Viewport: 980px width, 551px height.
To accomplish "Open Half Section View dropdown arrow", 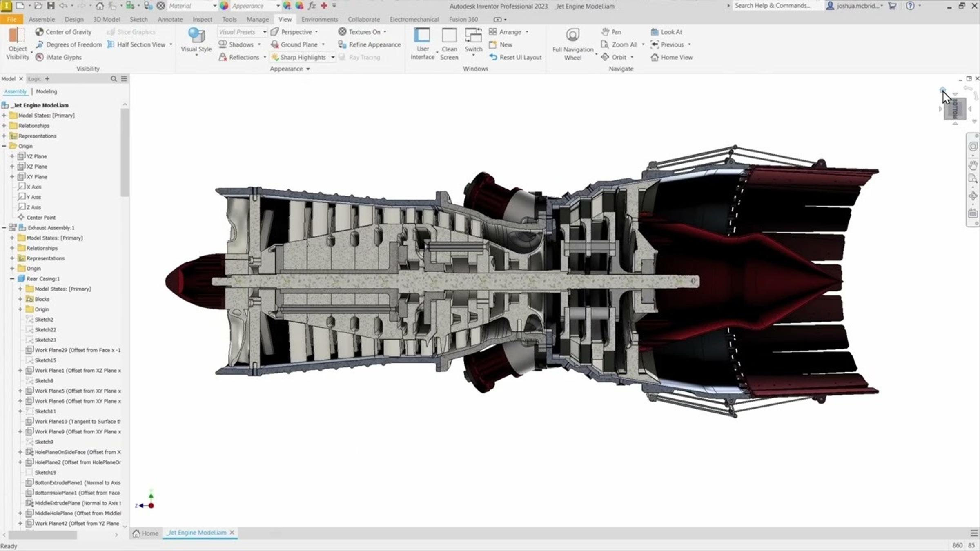I will [171, 44].
